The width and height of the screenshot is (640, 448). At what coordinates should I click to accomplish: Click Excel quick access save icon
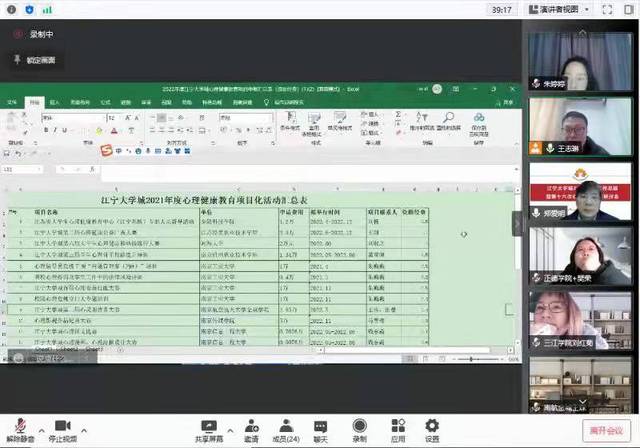[7, 153]
